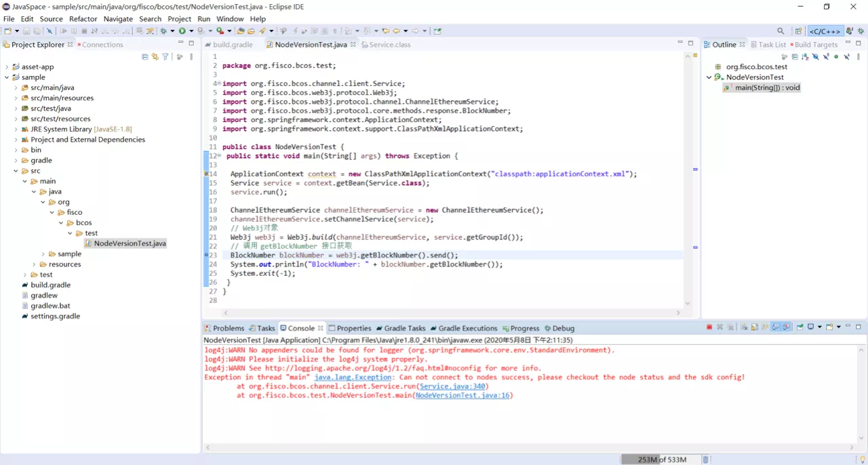Select build.gradle file in Project Explorer
Viewport: 868px width, 465px height.
click(45, 285)
